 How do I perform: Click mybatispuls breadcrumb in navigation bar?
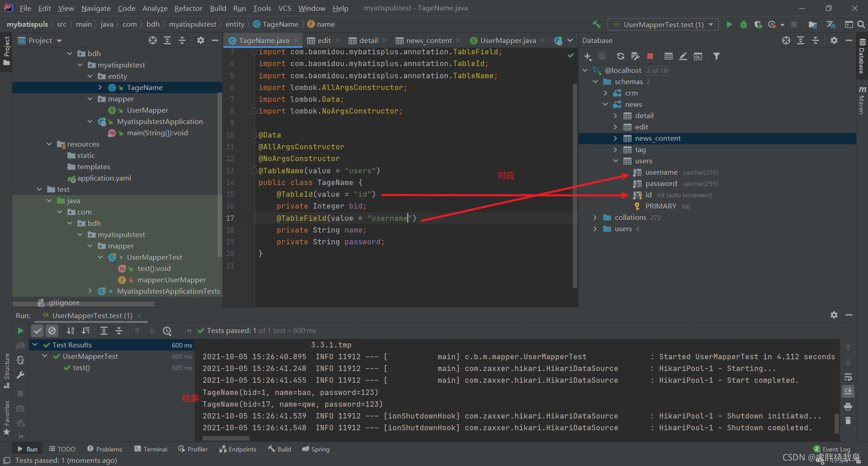(x=27, y=24)
